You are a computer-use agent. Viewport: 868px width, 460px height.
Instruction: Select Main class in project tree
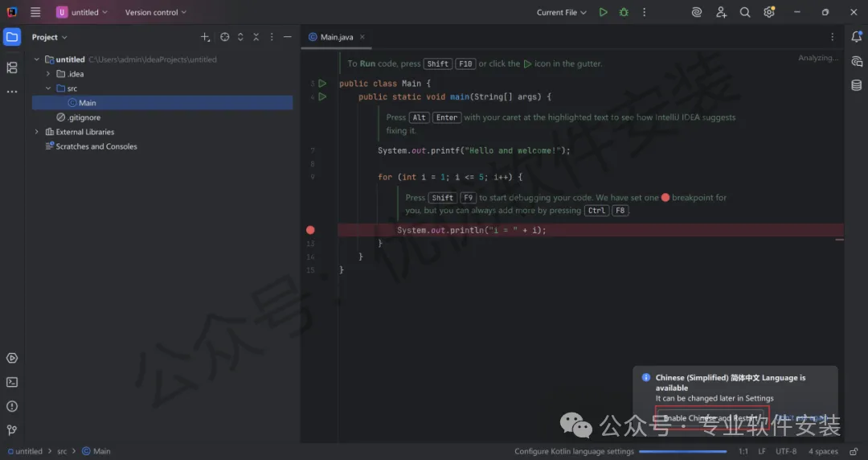(x=162, y=102)
